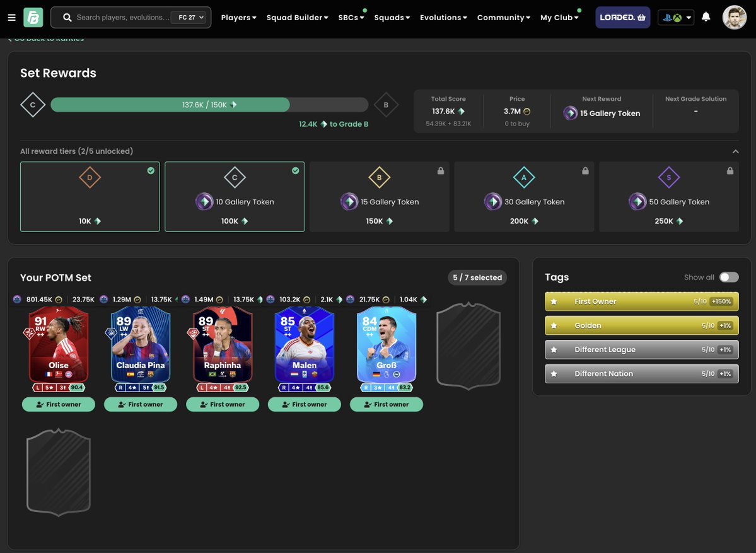Click the coin icon beside 3.7M price
Image resolution: width=756 pixels, height=553 pixels.
[x=527, y=112]
